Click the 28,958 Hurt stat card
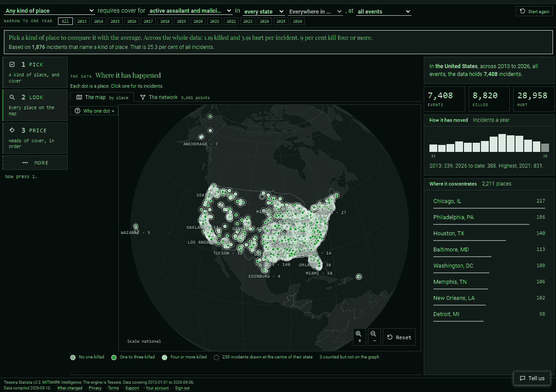The image size is (556, 392). 534,99
